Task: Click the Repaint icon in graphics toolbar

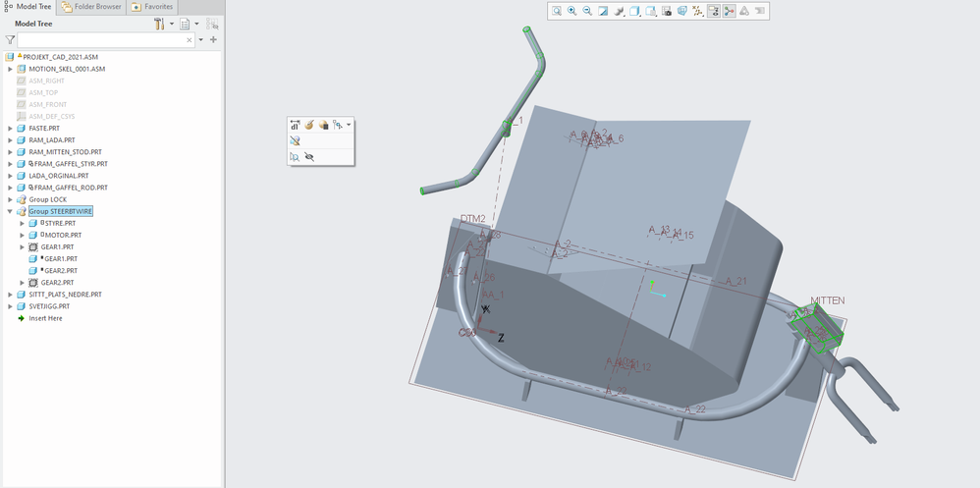Action: (x=603, y=12)
